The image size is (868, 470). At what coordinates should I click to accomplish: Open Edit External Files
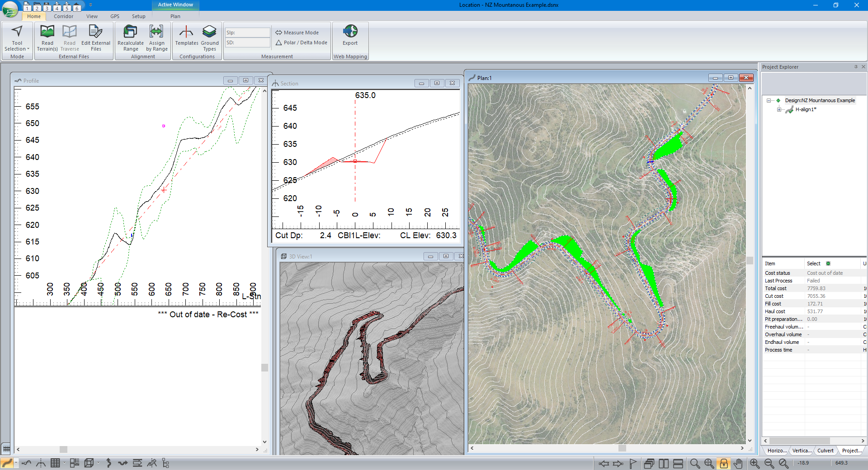pos(95,38)
